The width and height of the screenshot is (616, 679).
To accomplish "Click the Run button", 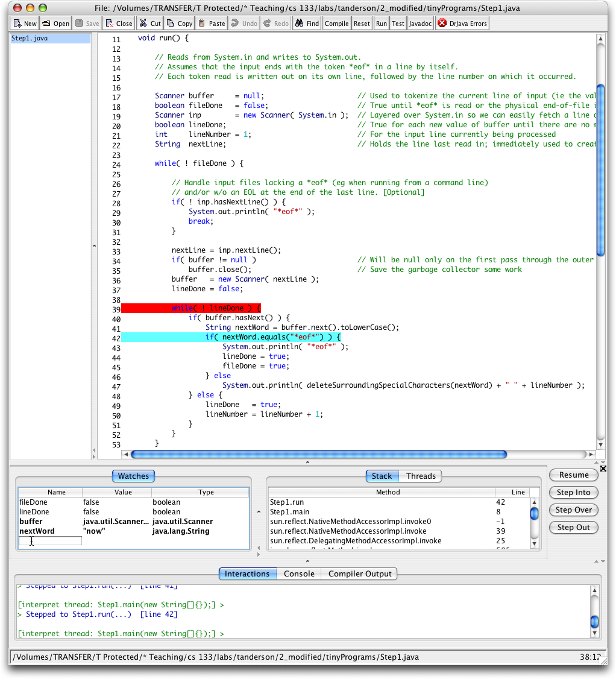I will pos(382,24).
